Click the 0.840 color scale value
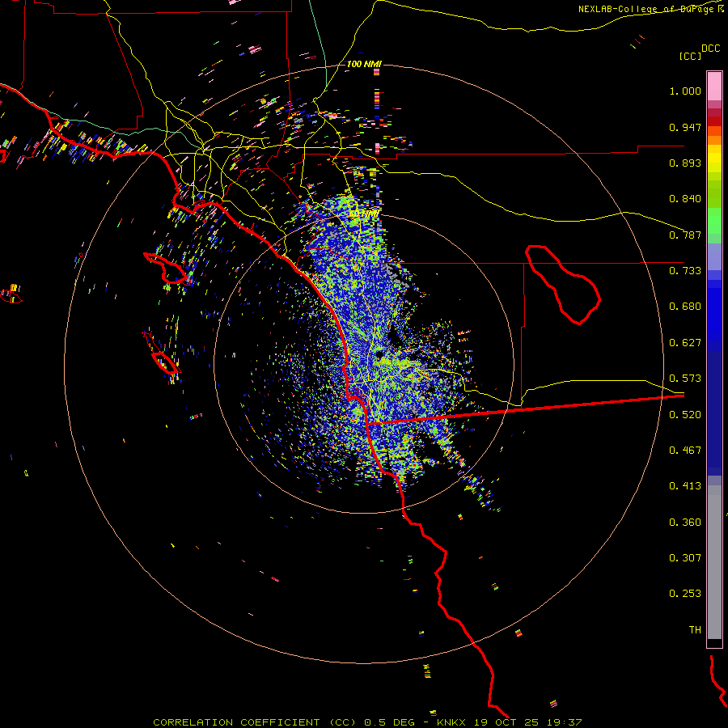This screenshot has width=728, height=728. point(685,199)
